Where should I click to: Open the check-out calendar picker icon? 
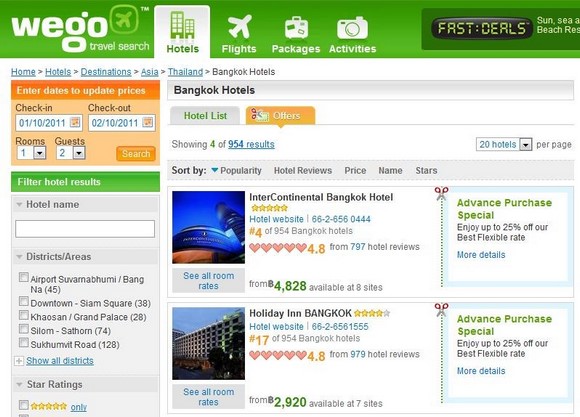148,122
